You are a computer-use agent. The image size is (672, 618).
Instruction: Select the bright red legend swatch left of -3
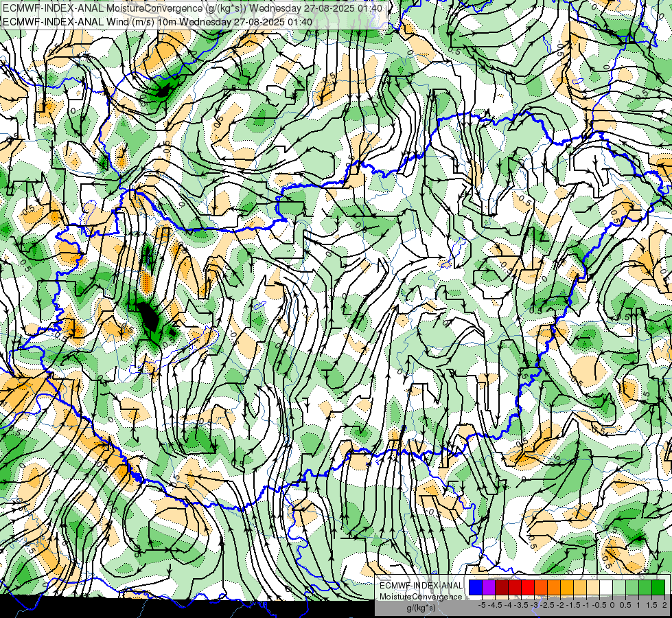tap(528, 588)
